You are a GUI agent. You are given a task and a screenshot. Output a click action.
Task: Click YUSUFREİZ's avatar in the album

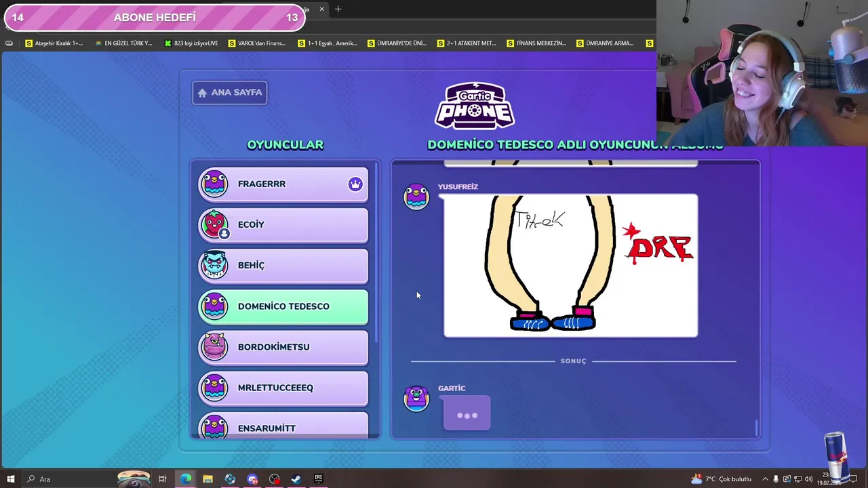click(x=416, y=197)
